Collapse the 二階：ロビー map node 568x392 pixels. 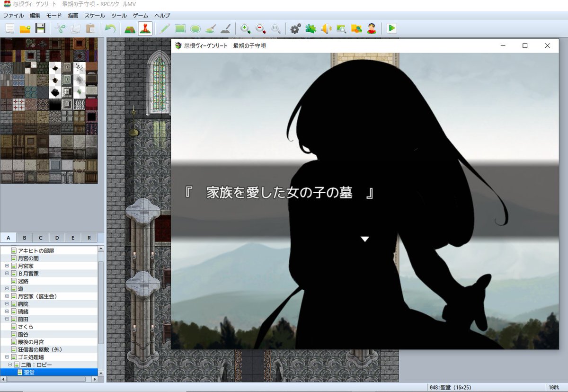[10, 365]
